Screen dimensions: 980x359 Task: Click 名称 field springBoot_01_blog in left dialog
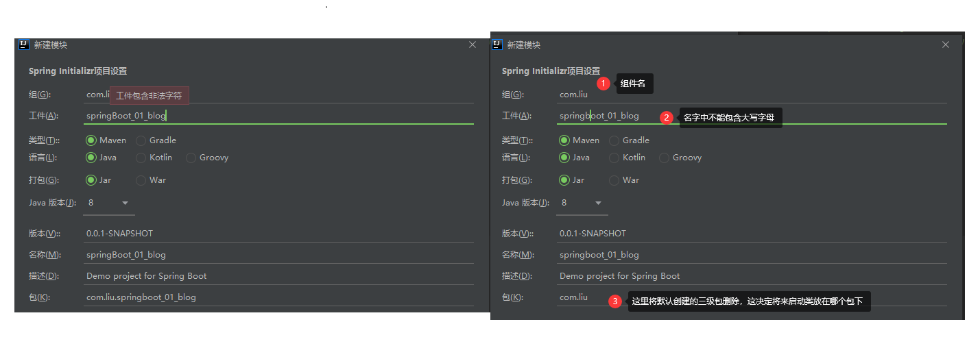(278, 255)
